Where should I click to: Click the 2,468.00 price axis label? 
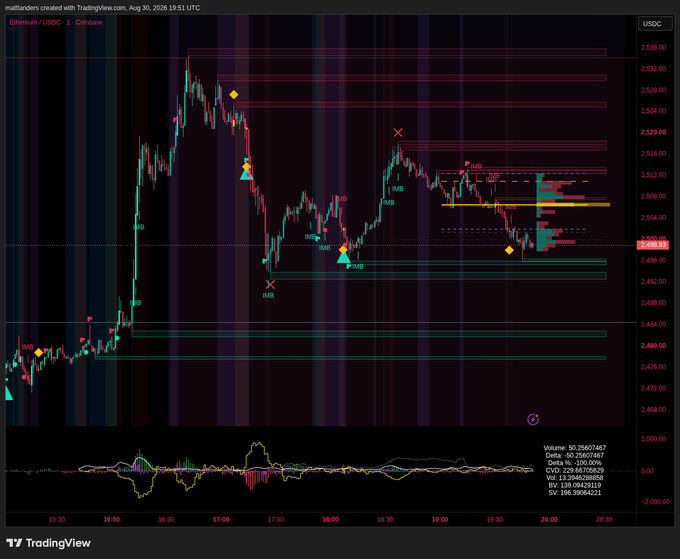[653, 409]
